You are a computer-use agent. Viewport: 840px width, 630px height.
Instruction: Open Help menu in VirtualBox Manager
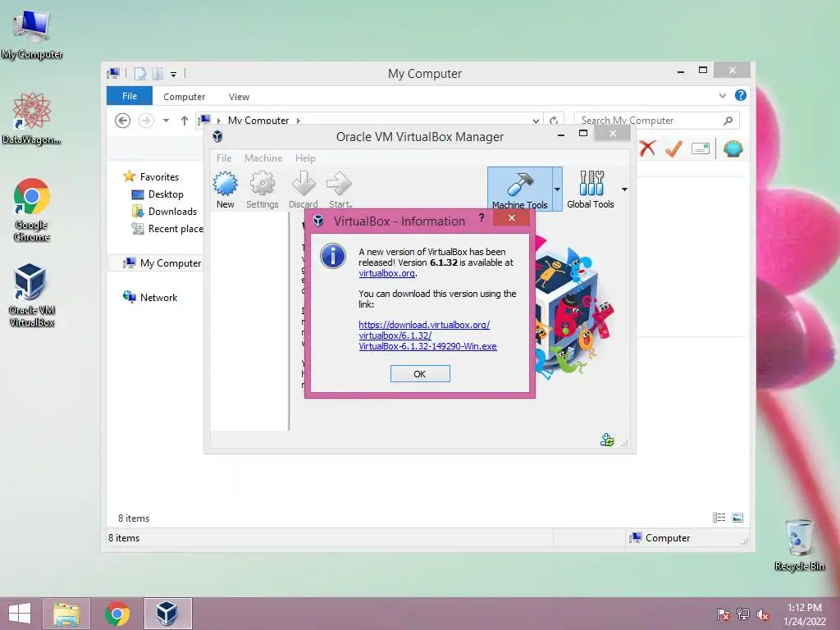tap(305, 158)
